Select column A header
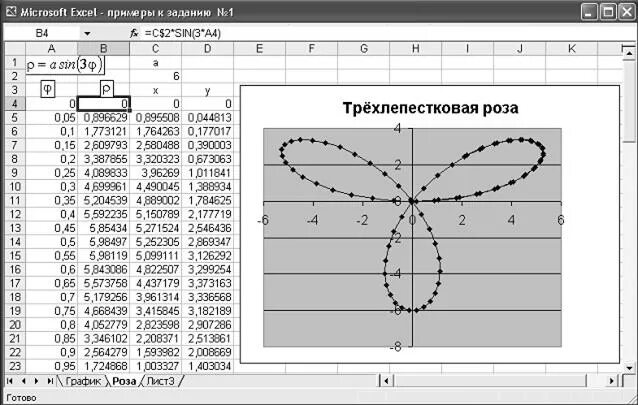 click(51, 49)
